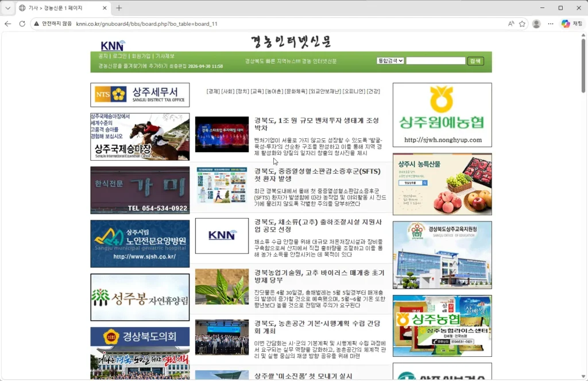
Task: Open article 경북도, 1조 원 규모 벤처투자 headline
Action: [x=316, y=124]
